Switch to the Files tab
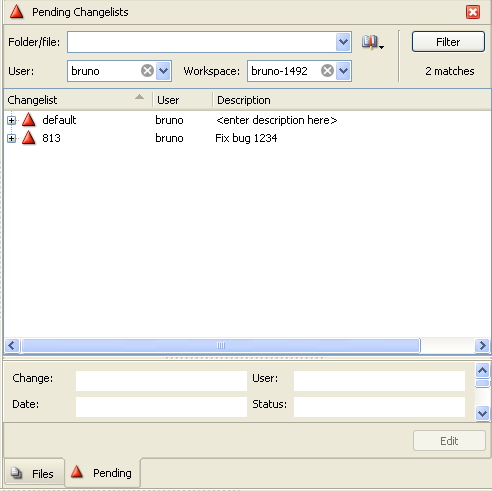 34,473
